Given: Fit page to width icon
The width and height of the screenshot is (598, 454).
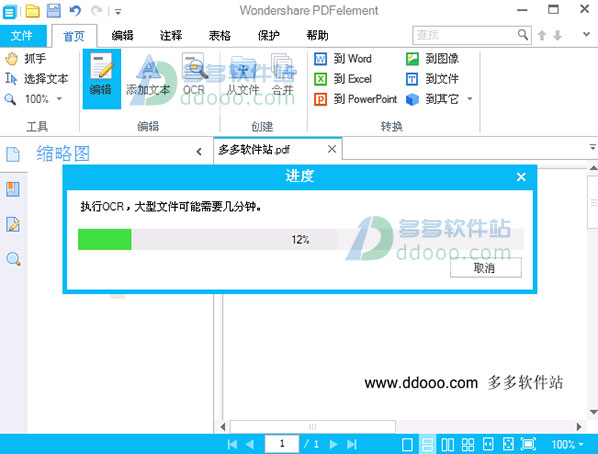Looking at the screenshot, I should (488, 444).
